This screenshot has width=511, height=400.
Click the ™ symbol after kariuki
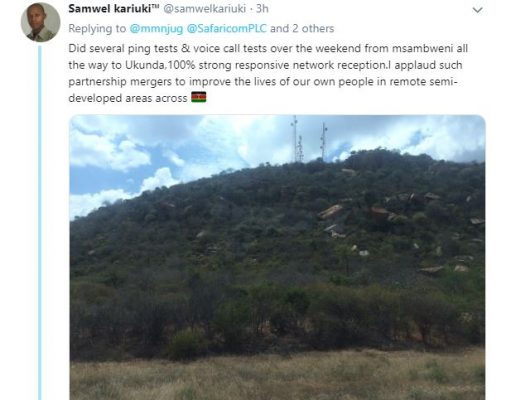[155, 7]
